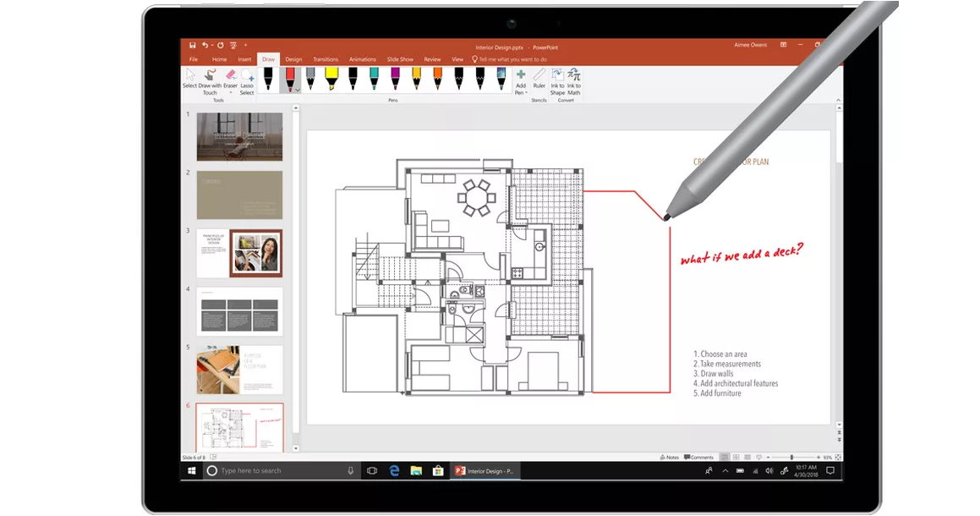Screen dimensions: 980x516
Task: Open PowerPoint's Notes pane
Action: tap(669, 457)
